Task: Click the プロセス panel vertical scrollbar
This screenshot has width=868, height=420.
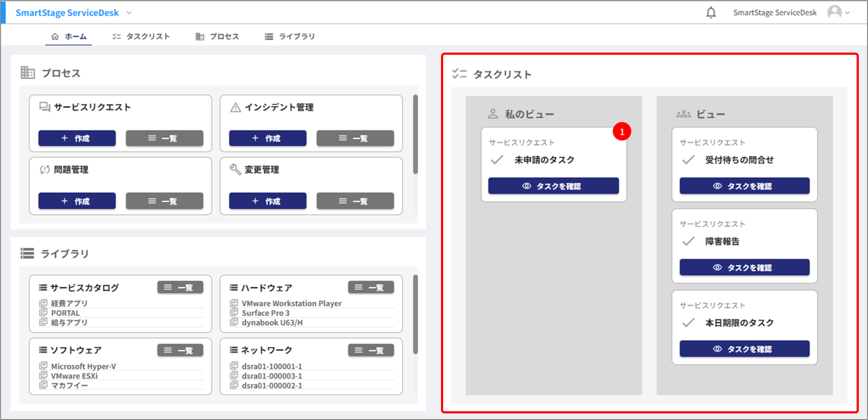Action: click(x=415, y=134)
